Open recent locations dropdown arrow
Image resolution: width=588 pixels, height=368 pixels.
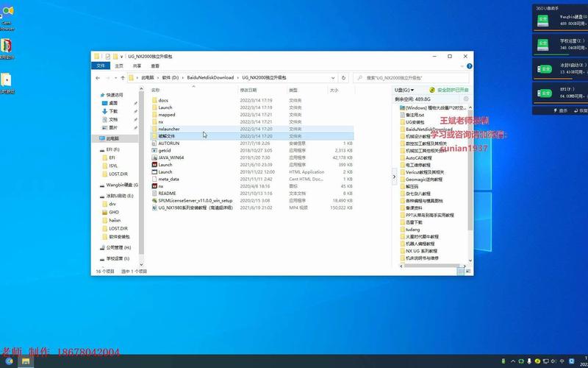click(x=115, y=78)
